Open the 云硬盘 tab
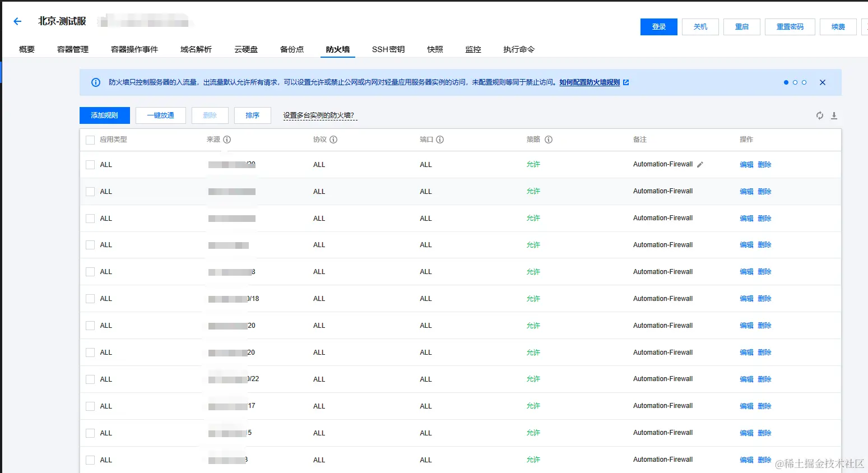Viewport: 868px width, 473px height. [246, 49]
